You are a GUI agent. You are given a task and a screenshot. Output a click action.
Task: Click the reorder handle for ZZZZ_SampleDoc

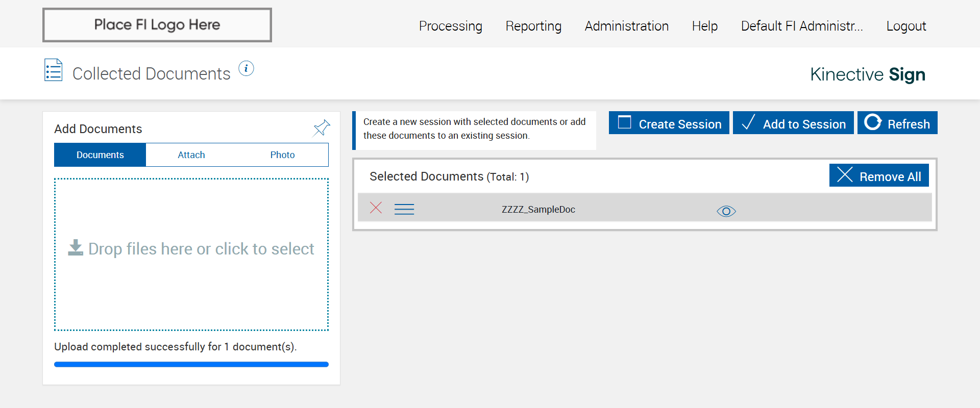(404, 209)
